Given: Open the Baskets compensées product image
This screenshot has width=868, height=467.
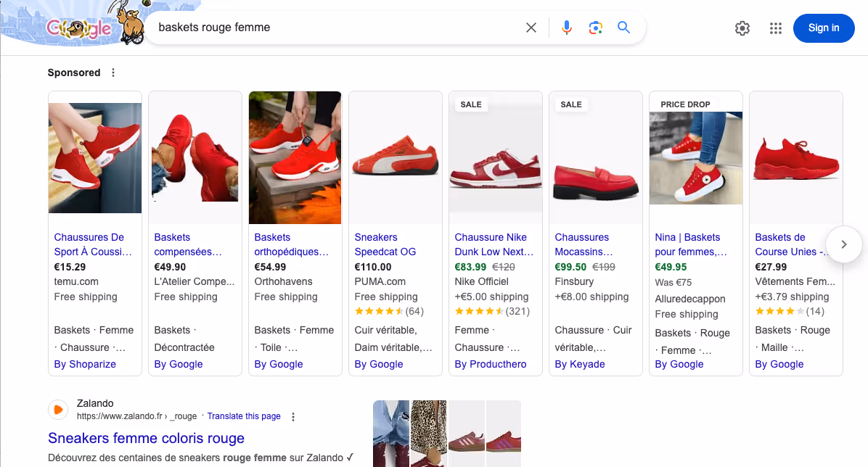Looking at the screenshot, I should (195, 157).
